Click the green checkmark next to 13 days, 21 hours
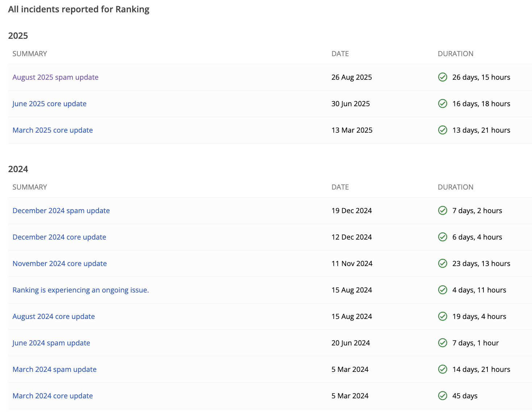This screenshot has height=419, width=532. click(442, 130)
